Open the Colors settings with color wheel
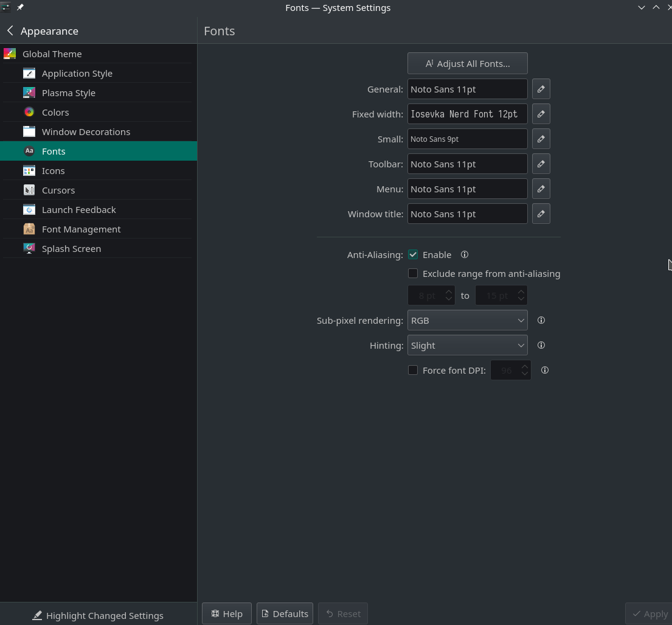This screenshot has width=672, height=625. click(x=55, y=112)
